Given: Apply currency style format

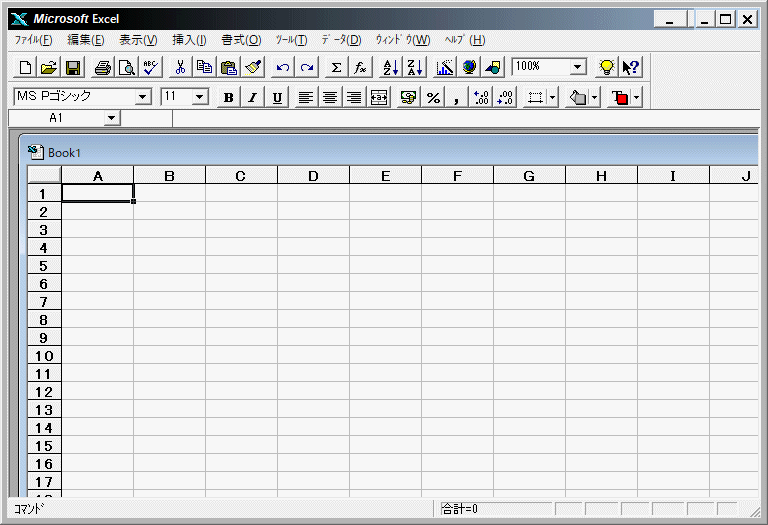Looking at the screenshot, I should 408,97.
